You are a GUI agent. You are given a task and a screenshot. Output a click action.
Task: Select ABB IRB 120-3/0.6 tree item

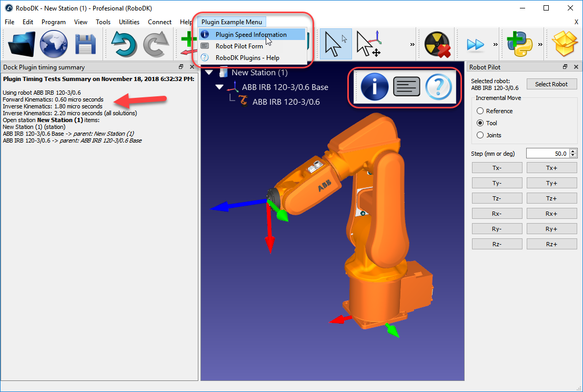(x=286, y=102)
